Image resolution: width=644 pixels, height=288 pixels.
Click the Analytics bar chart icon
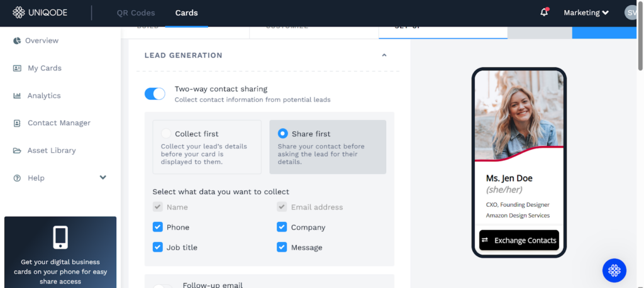(x=17, y=96)
